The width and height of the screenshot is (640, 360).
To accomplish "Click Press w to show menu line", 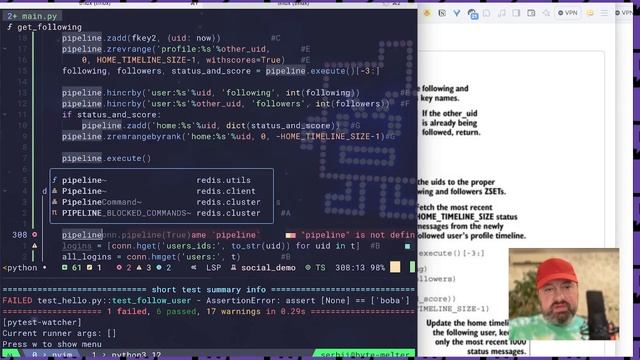I will pyautogui.click(x=52, y=344).
